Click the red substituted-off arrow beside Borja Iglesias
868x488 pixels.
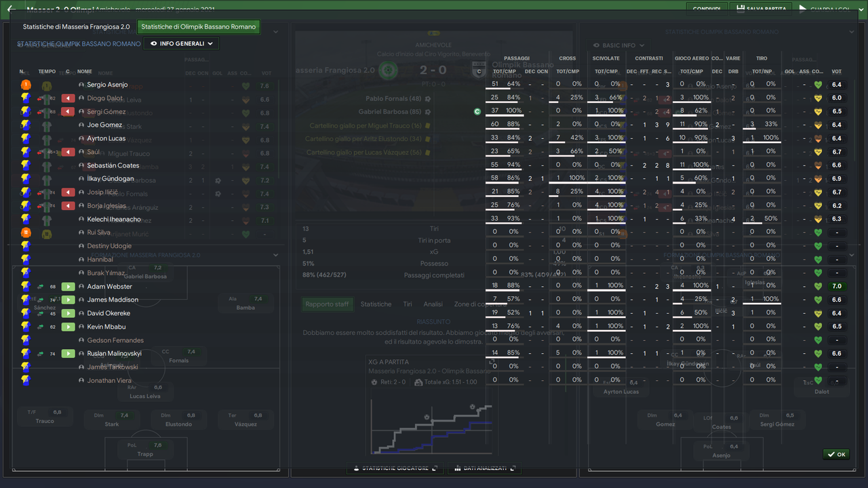click(68, 206)
